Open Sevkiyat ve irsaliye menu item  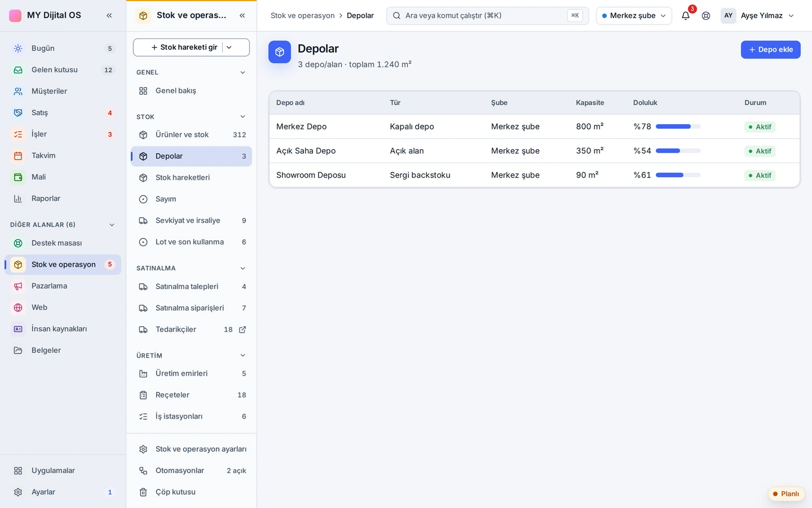tap(191, 221)
